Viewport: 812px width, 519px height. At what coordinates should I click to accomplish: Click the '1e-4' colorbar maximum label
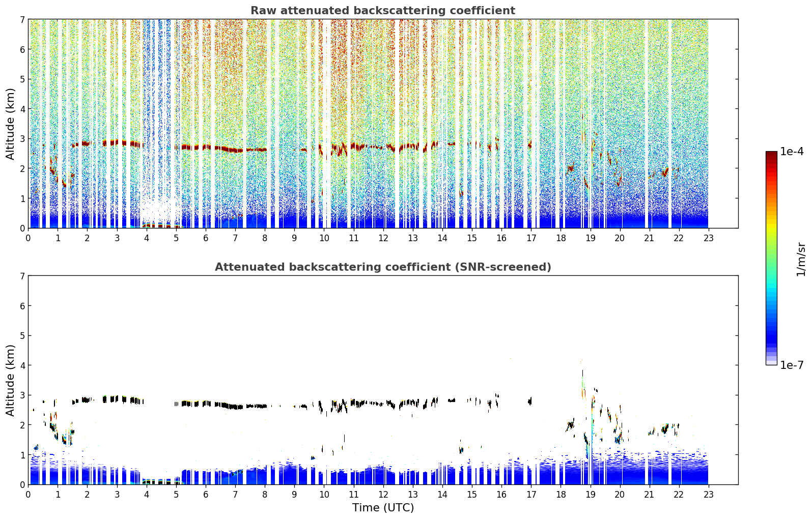[792, 152]
